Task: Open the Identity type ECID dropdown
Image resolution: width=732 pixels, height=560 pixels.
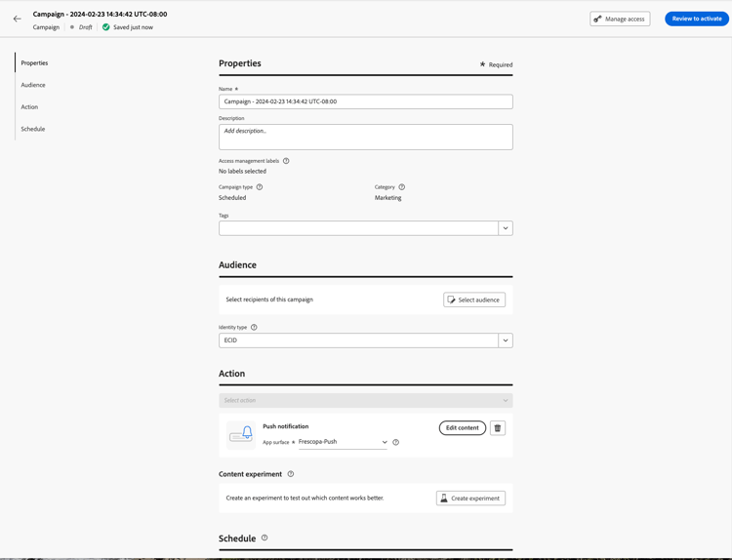Action: tap(506, 340)
